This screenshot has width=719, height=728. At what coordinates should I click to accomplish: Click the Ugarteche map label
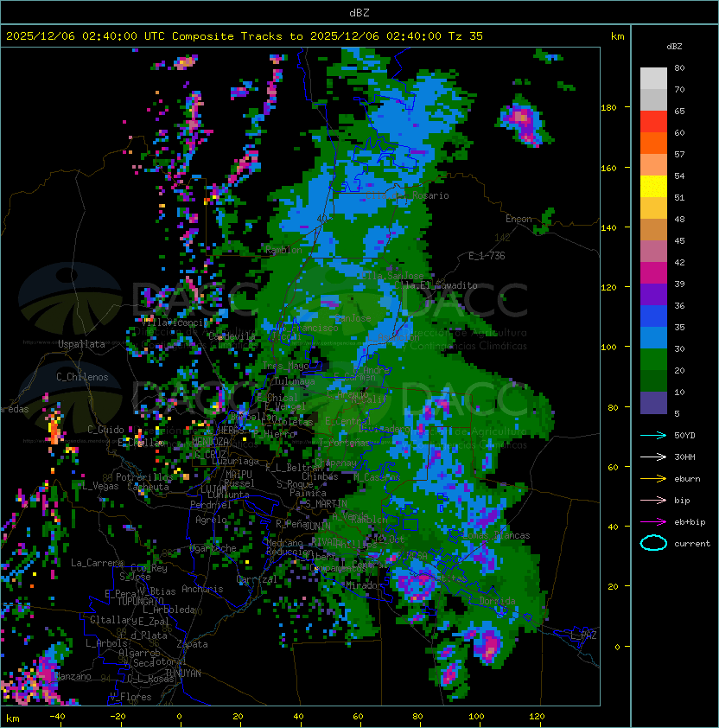click(x=213, y=548)
